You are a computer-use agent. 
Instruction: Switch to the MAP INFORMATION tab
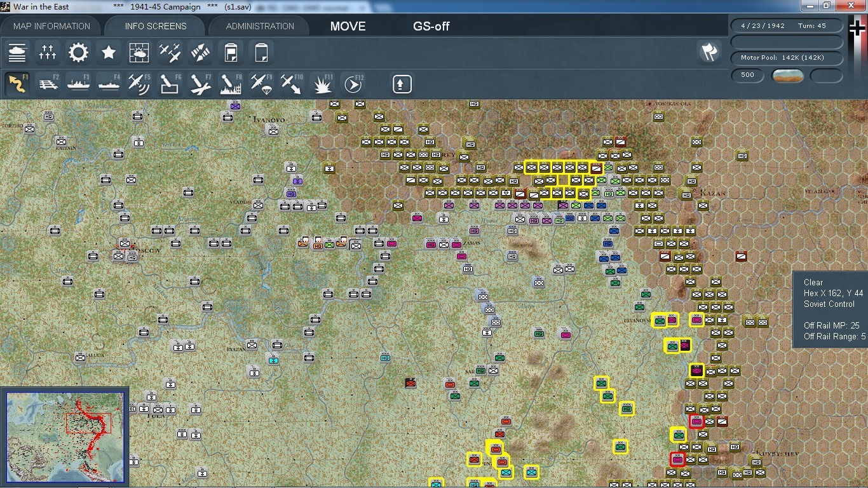[52, 26]
